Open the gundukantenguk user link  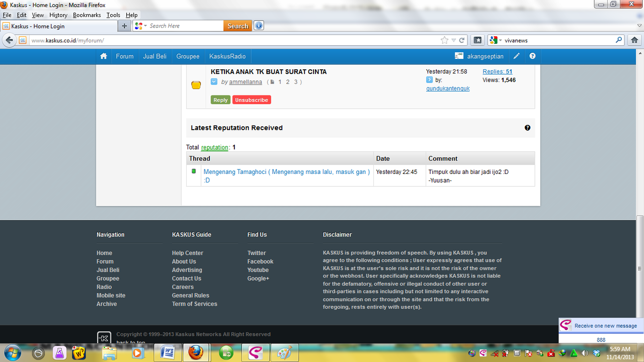448,88
